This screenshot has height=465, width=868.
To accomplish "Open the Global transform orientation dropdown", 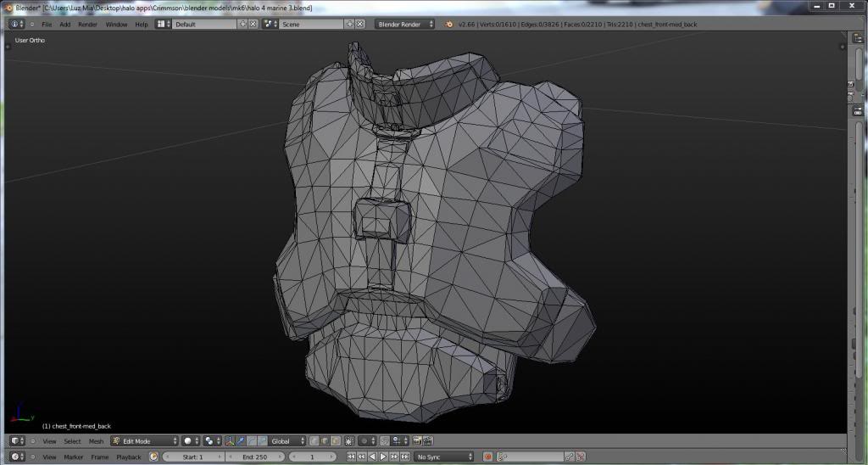I will click(287, 441).
